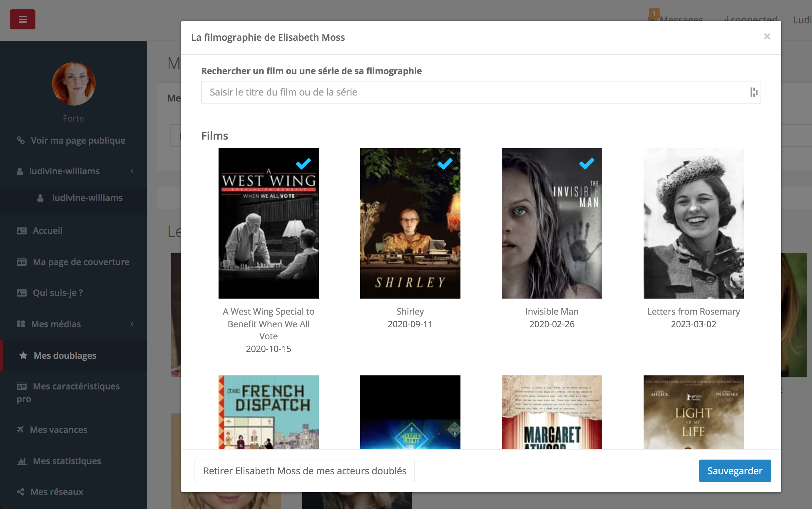This screenshot has width=812, height=509.
Task: Click the Ma page de couverture icon
Action: coord(22,262)
